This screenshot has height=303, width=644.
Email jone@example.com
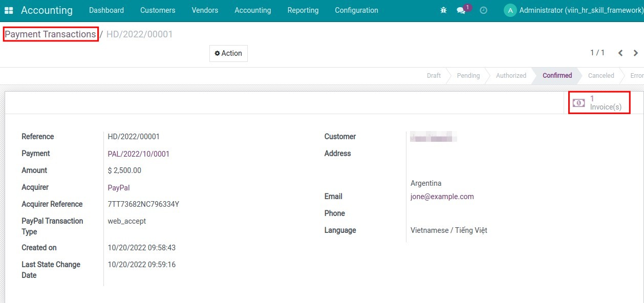(x=442, y=196)
